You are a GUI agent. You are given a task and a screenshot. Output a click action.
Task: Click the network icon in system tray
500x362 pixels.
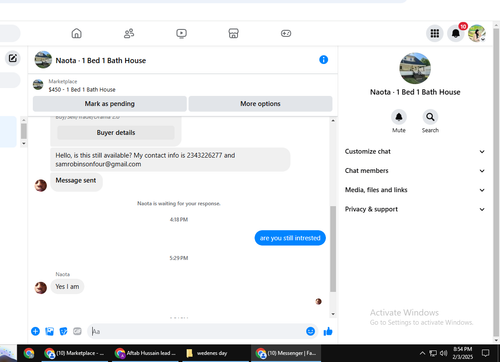click(x=433, y=353)
